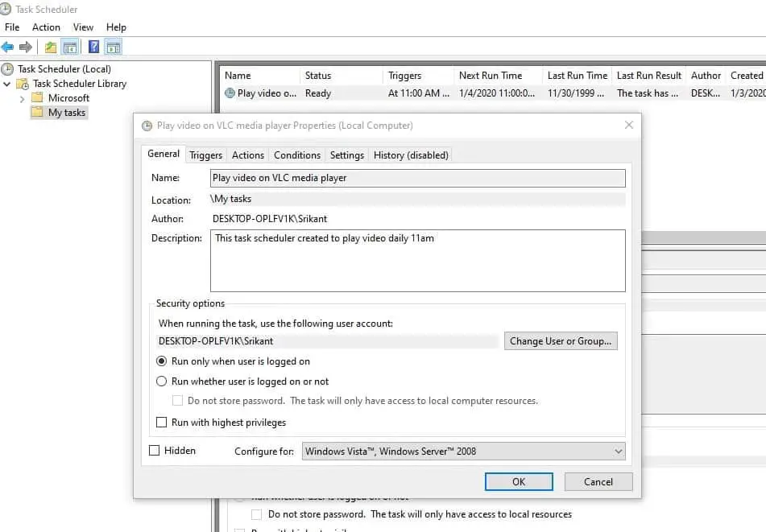The image size is (766, 532).
Task: Select the 'Play video o...' task row
Action: (267, 93)
